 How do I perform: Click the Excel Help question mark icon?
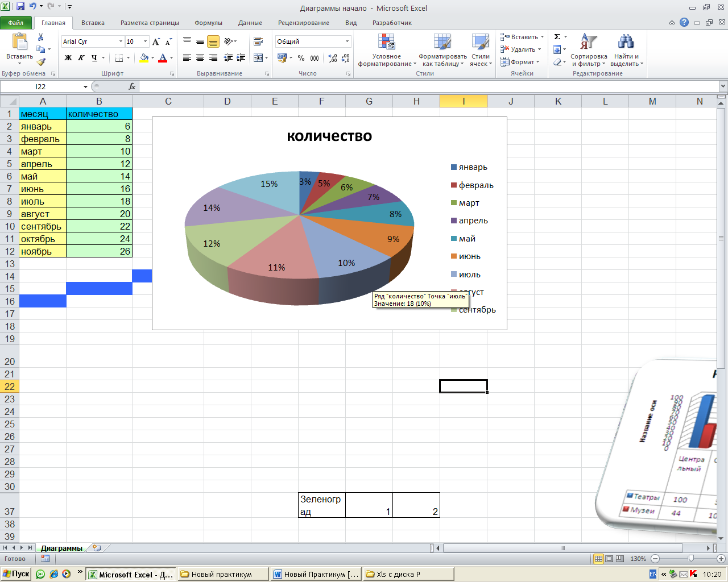pyautogui.click(x=684, y=23)
